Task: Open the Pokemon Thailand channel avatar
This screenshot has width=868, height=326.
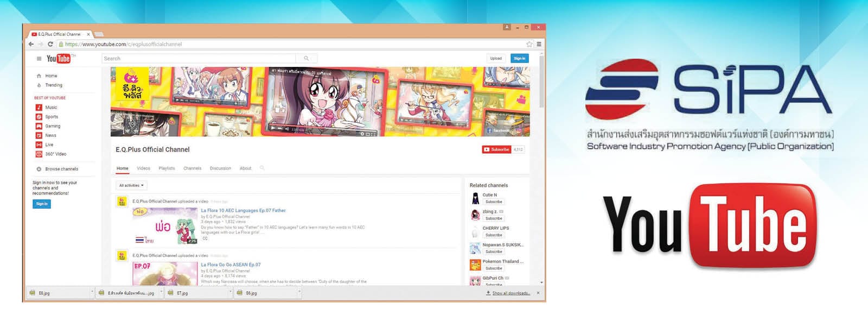Action: tap(475, 265)
